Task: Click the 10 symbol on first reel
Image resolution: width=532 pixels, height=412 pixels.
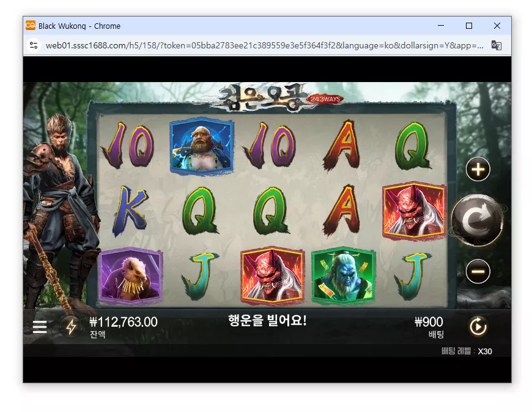Action: click(128, 146)
